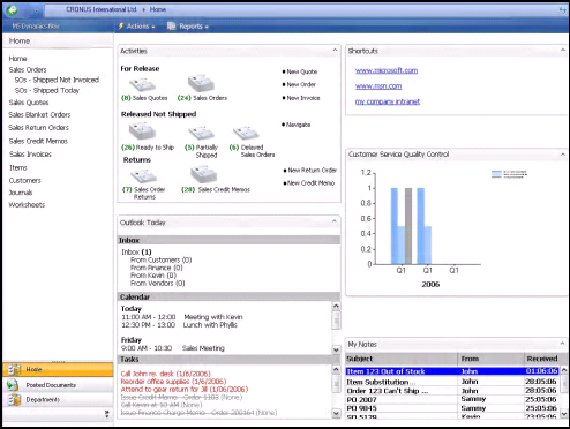The height and width of the screenshot is (429, 570).
Task: Select Sales Quotes in navigation tree
Action: [x=28, y=103]
